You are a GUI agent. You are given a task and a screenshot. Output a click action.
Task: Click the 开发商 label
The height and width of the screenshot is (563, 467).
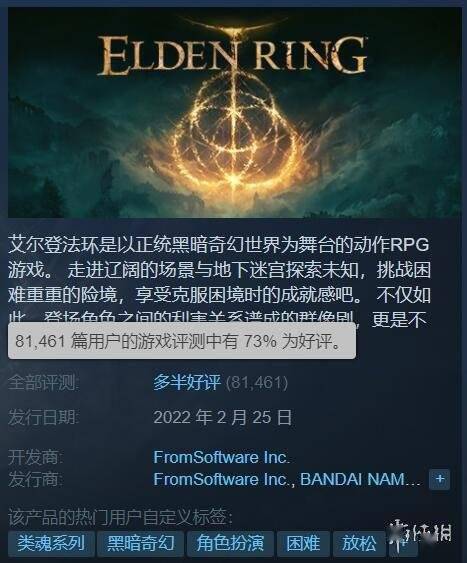pos(35,457)
